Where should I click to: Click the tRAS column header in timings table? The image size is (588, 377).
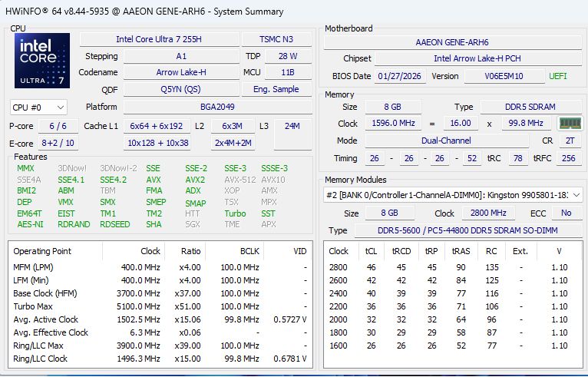(x=461, y=251)
